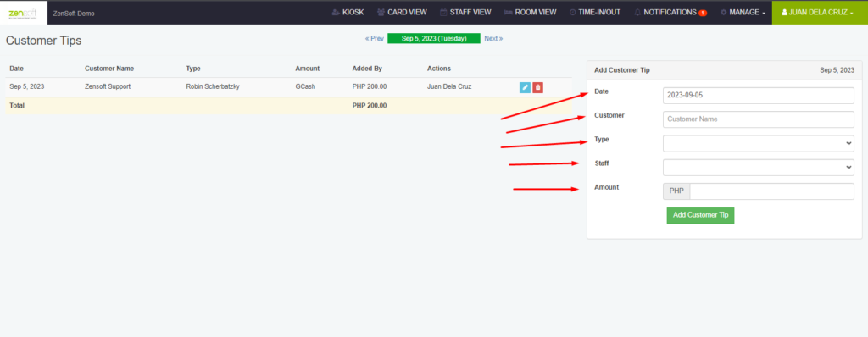Click the Add Customer Tip button
The image size is (868, 337).
click(700, 215)
